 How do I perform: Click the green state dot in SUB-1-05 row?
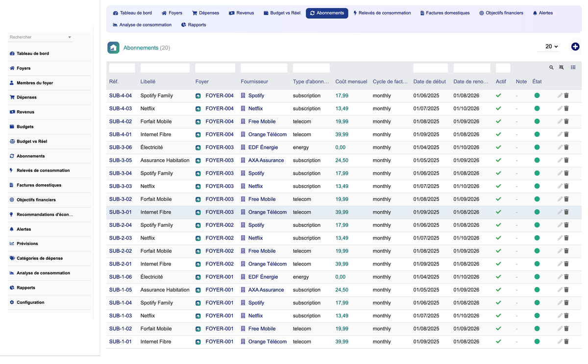click(x=537, y=290)
